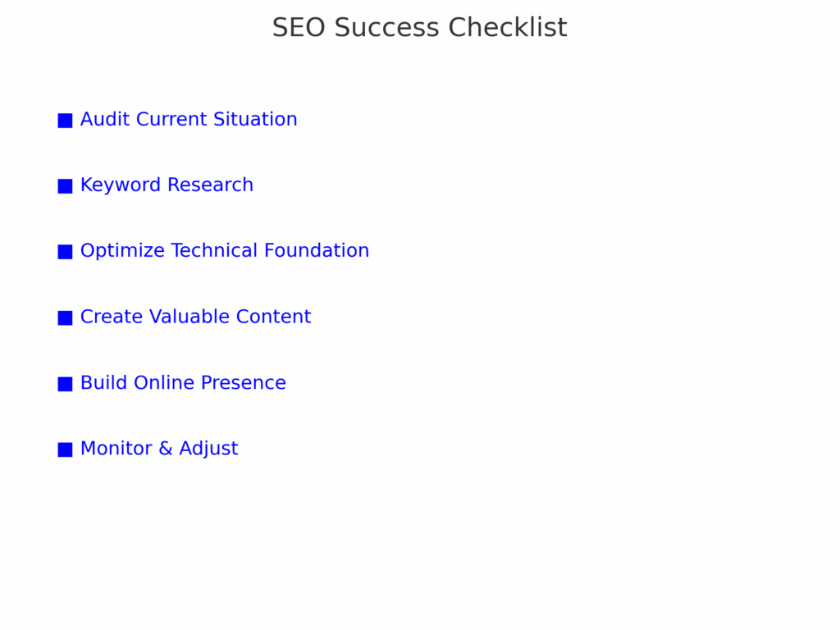The width and height of the screenshot is (840, 630).
Task: Select the Optimize Technical Foundation label
Action: pos(225,251)
